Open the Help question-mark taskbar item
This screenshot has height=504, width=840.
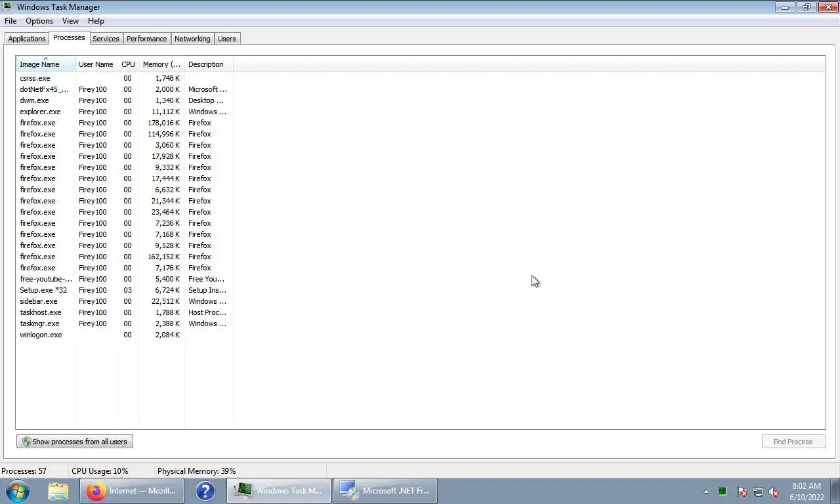pyautogui.click(x=205, y=491)
